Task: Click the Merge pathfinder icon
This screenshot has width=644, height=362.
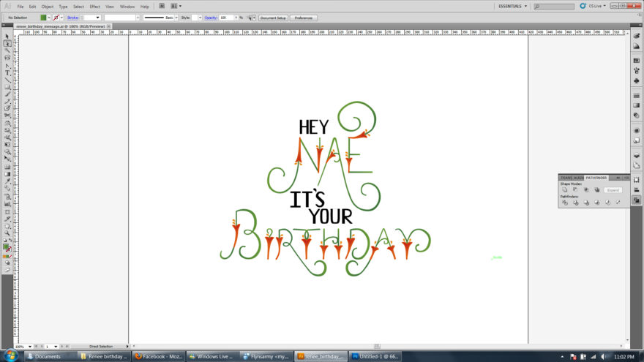Action: point(586,203)
